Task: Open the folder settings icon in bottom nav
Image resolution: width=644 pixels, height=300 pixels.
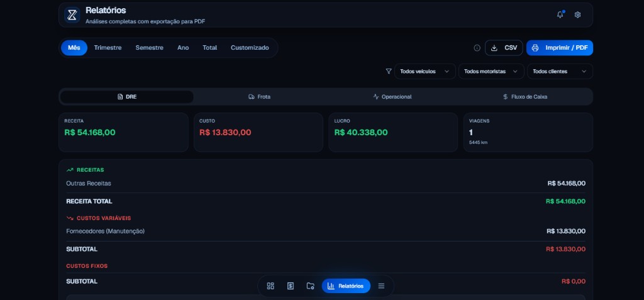Action: [311, 286]
